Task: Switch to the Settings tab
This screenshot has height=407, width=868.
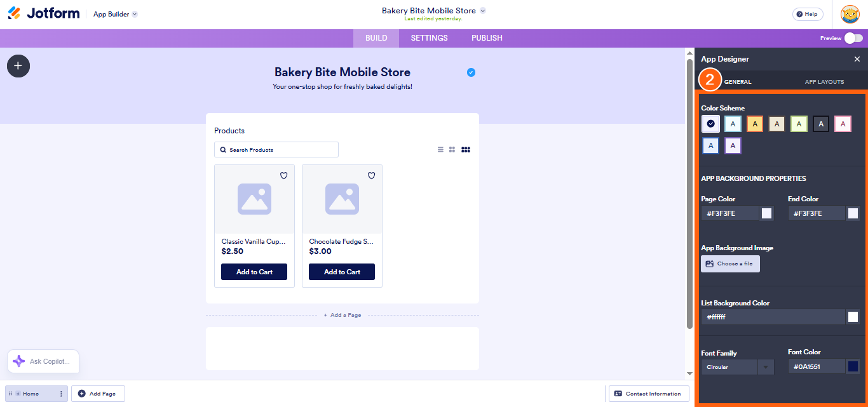Action: pos(429,38)
